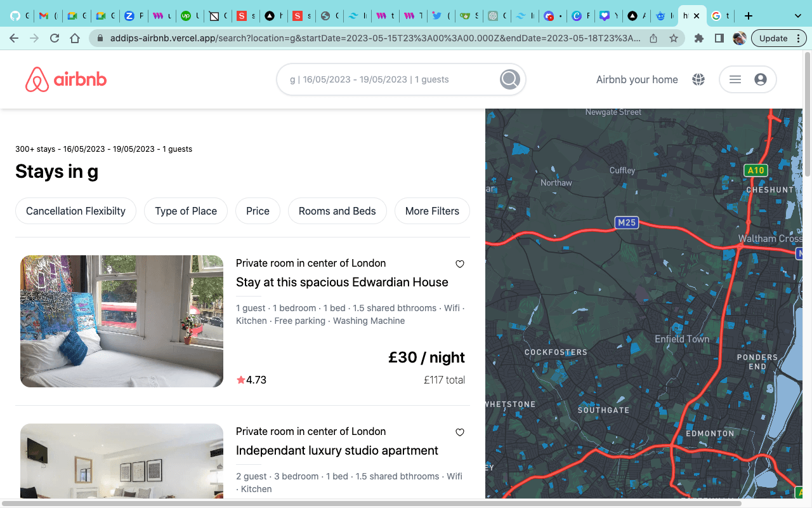
Task: Reload the page
Action: point(55,38)
